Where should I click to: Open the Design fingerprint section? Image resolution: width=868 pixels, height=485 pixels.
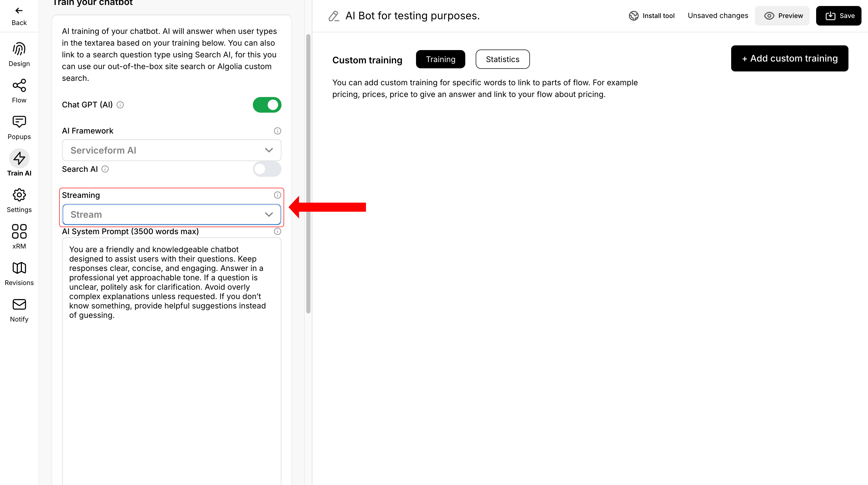(x=19, y=54)
